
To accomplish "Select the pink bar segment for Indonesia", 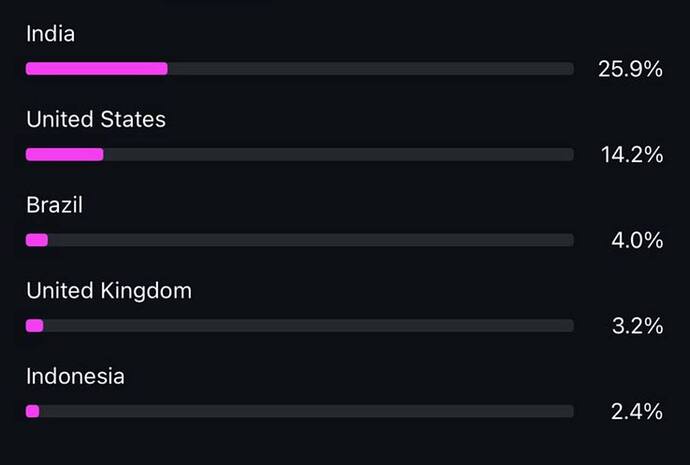I will 33,411.
